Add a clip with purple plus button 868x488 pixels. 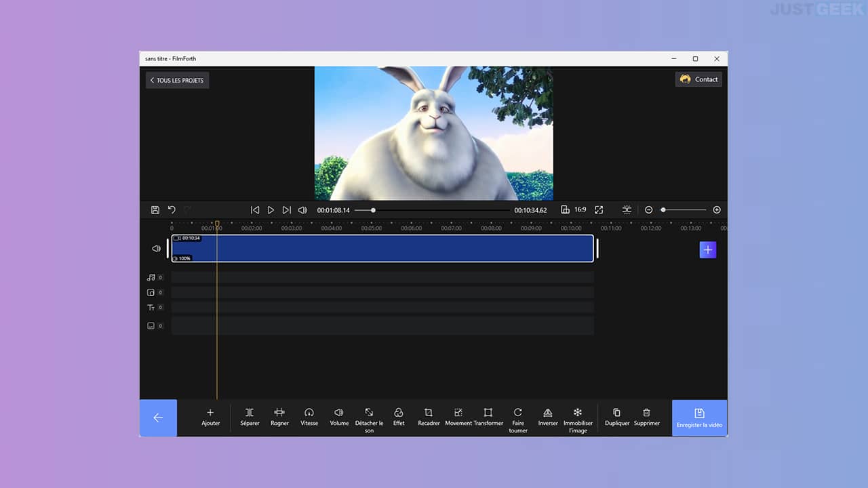point(708,250)
